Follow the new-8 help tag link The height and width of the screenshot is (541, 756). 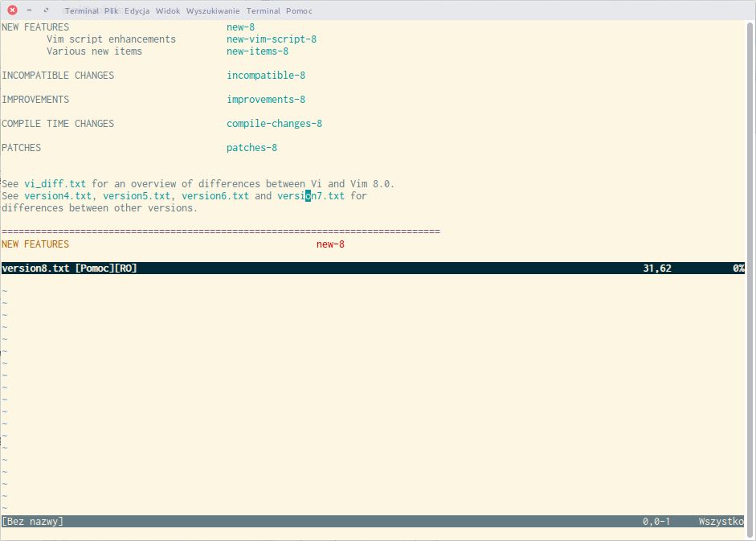point(240,27)
